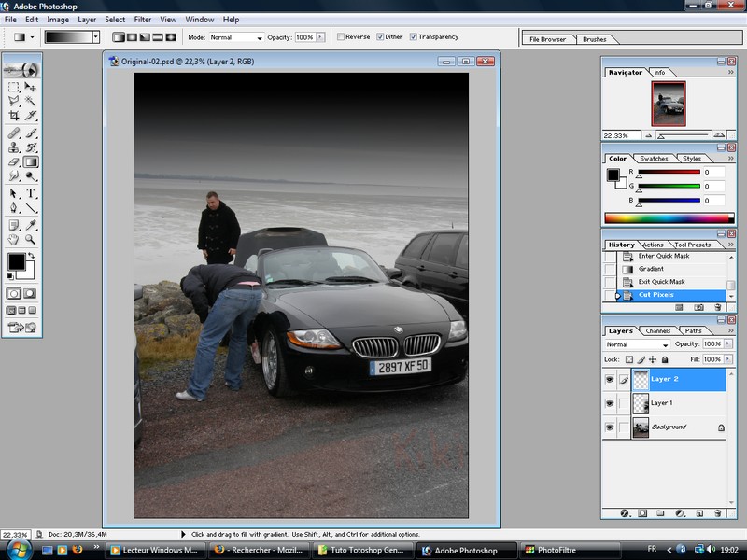Click the Radial Gradient style icon

(132, 37)
